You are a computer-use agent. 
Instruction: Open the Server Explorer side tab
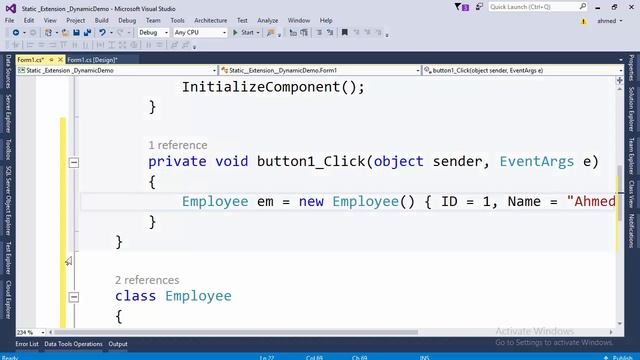coord(8,113)
